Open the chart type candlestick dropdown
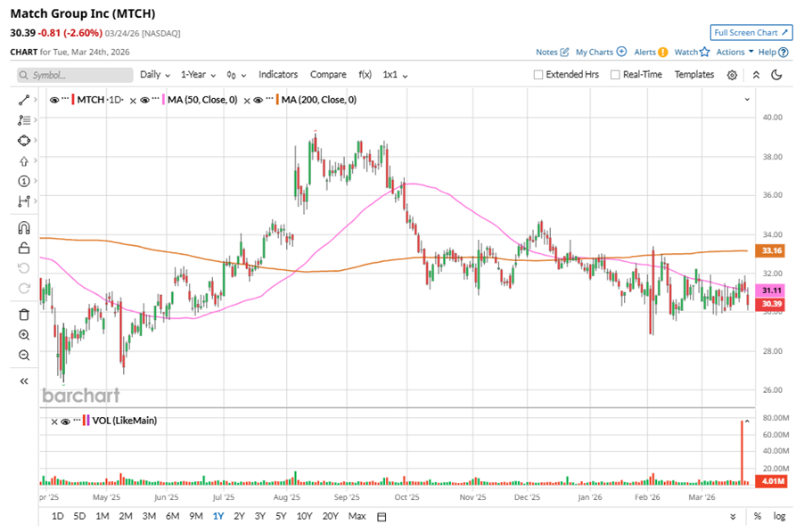Viewport: 804px width, 532px height. [x=236, y=76]
